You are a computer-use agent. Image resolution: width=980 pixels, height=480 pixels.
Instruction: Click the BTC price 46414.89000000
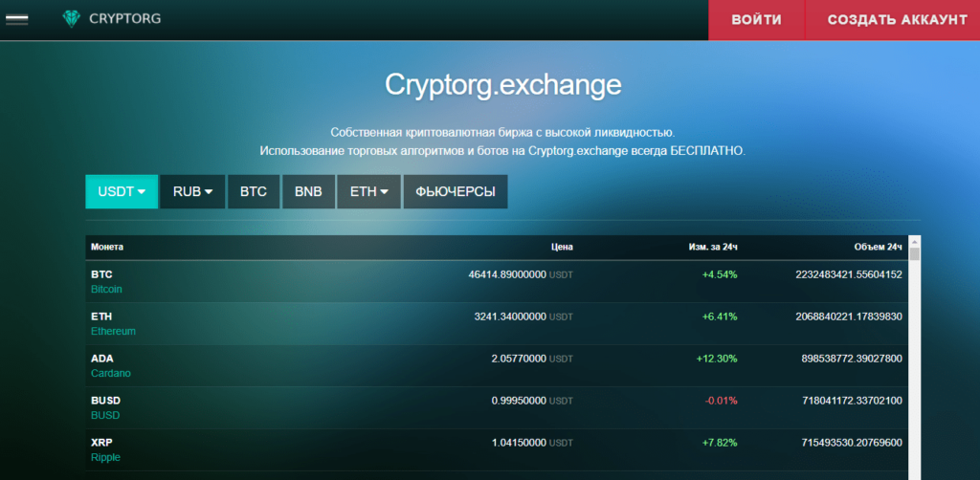507,274
